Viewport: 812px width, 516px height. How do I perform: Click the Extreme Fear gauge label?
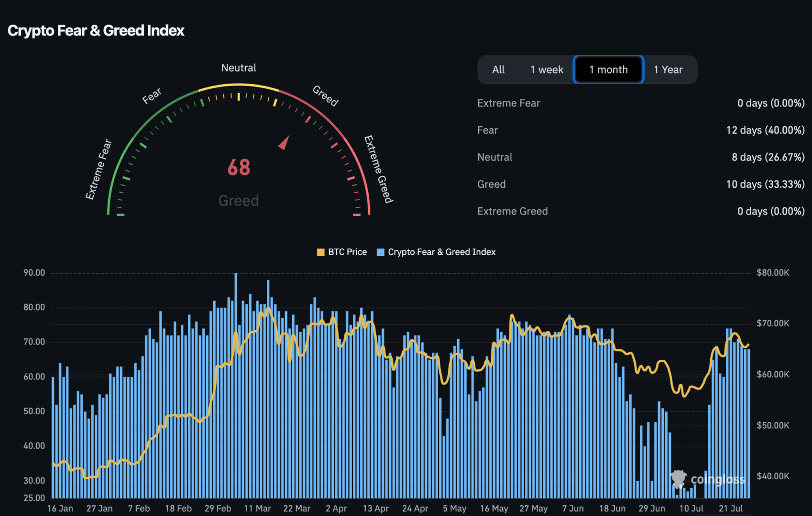coord(99,169)
